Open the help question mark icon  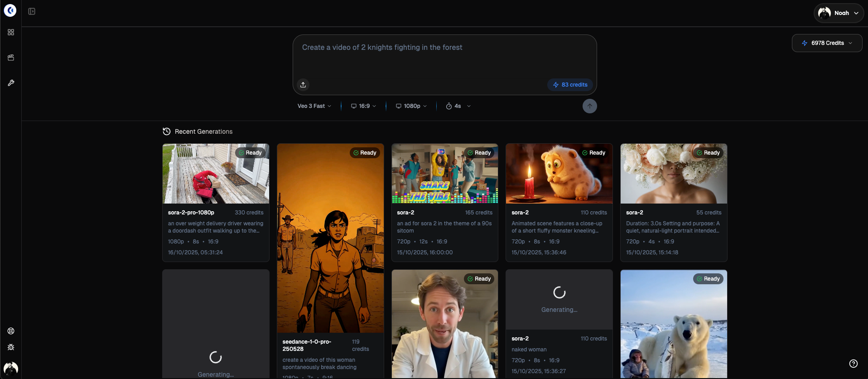(853, 364)
